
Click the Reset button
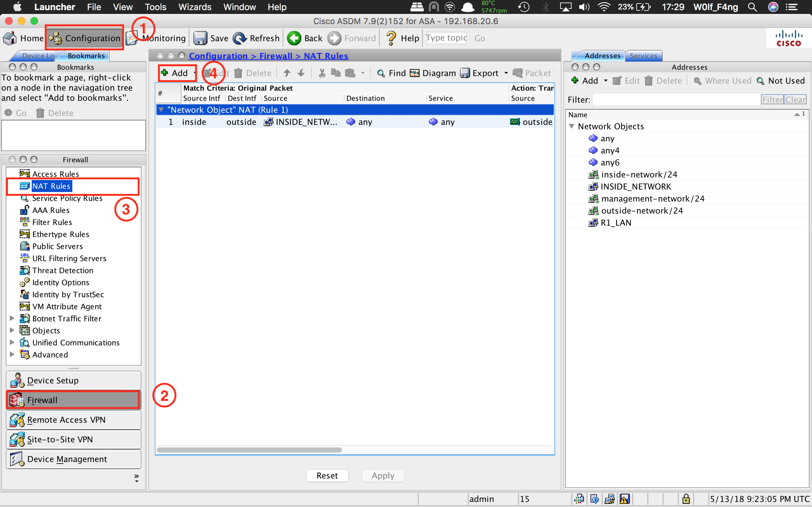tap(327, 476)
